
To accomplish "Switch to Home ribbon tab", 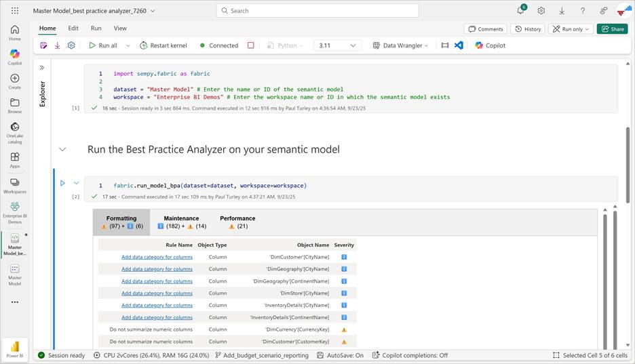I will point(47,28).
